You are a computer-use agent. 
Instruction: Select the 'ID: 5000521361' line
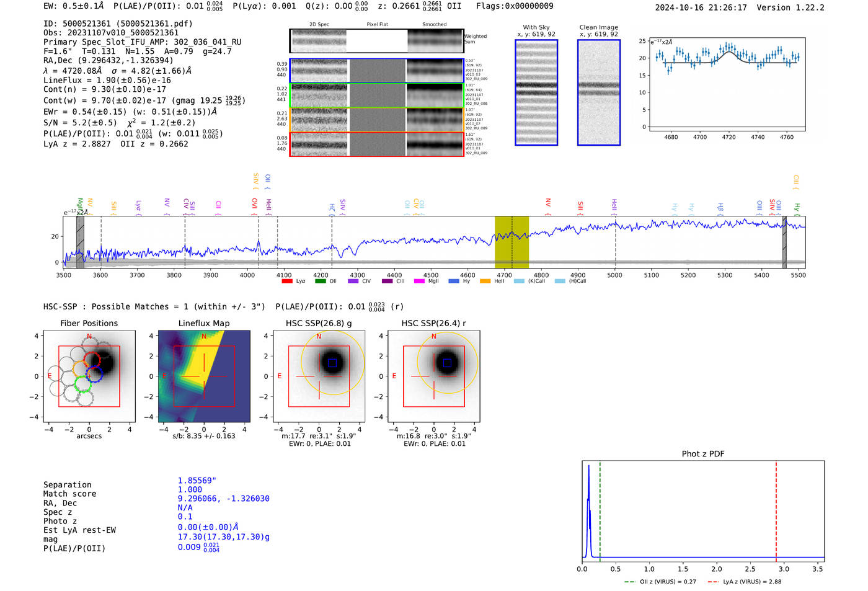(x=118, y=24)
